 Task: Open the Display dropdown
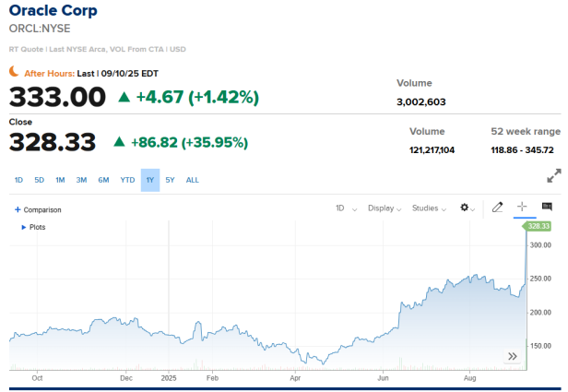click(385, 208)
